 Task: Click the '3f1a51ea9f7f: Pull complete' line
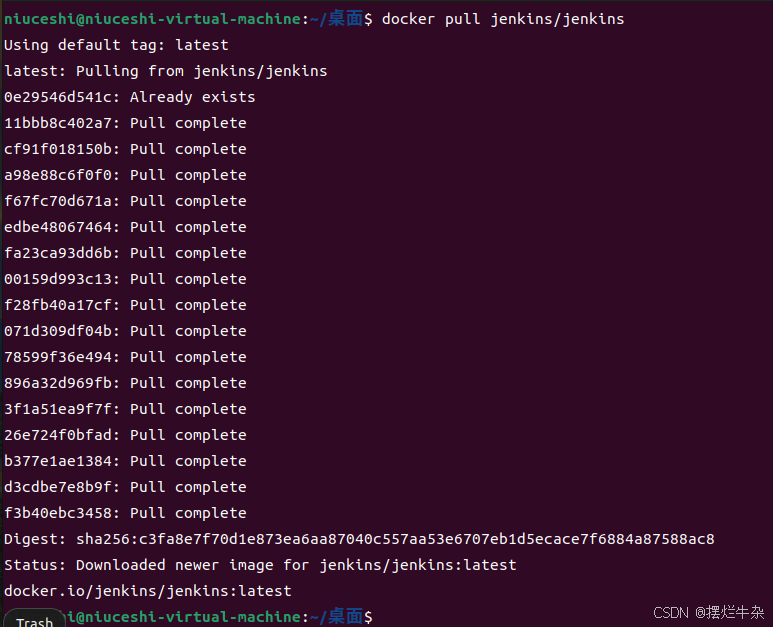pos(125,409)
